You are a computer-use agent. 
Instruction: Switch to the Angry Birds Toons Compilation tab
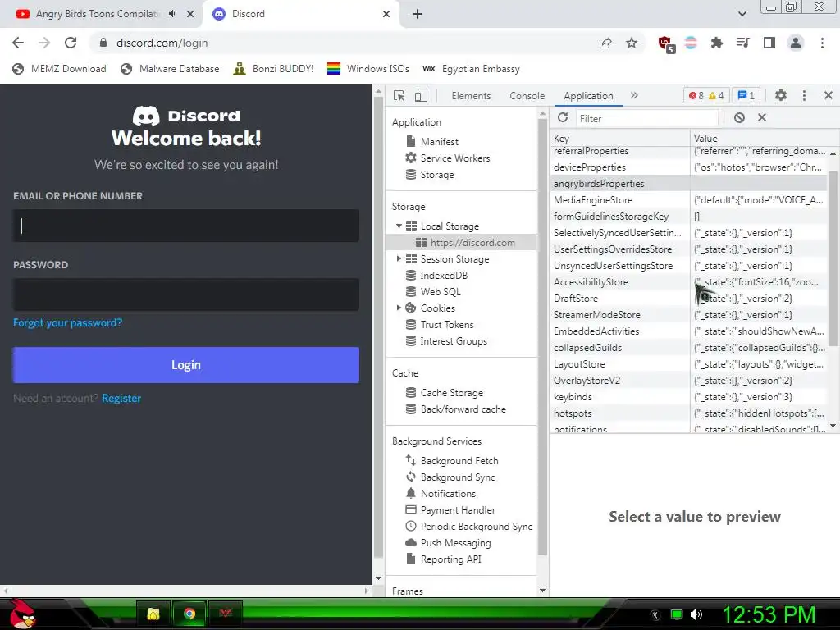(98, 14)
